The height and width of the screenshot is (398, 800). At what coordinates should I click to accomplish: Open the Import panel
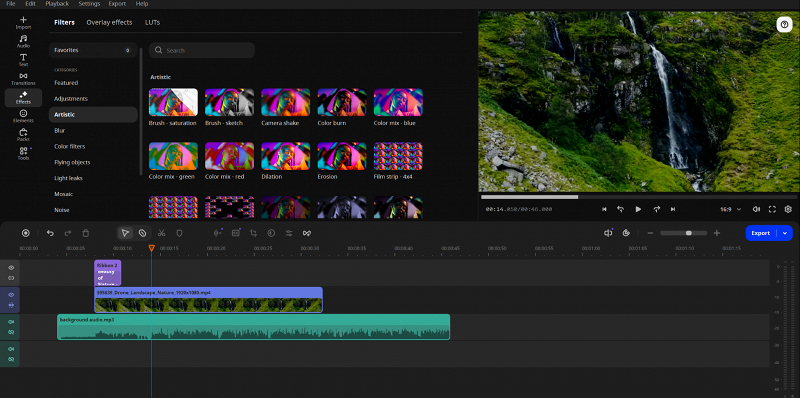pos(23,22)
